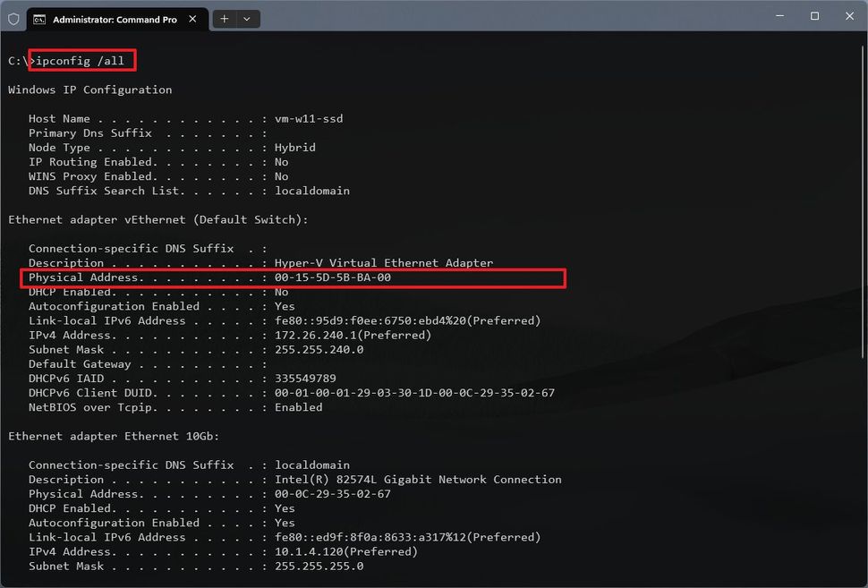Minimize the terminal window
The image size is (868, 588).
779,15
